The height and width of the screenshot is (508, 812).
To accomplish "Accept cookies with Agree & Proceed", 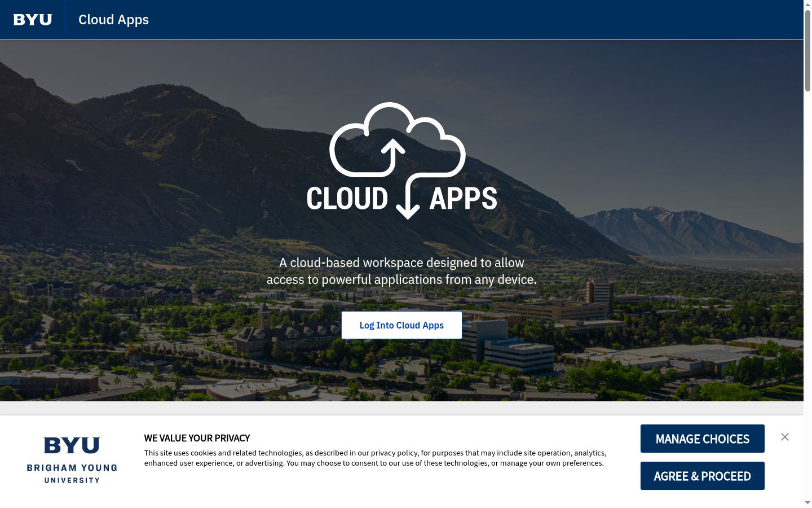I will coord(703,476).
